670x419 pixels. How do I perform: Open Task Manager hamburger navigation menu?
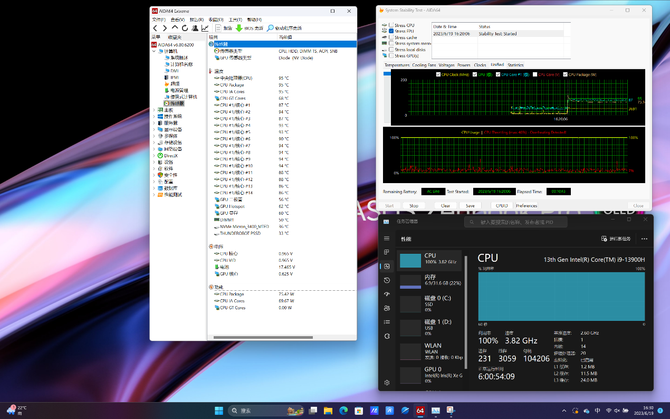pos(387,238)
